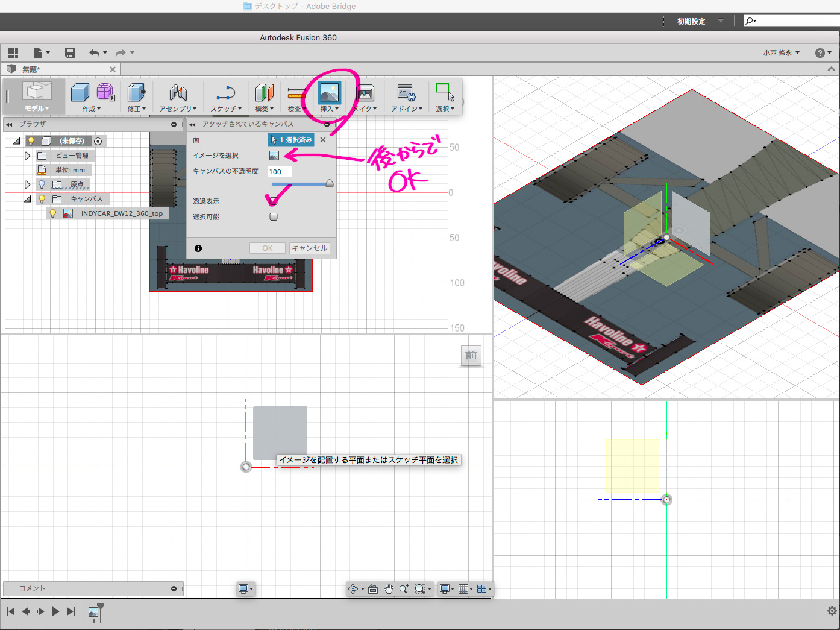The height and width of the screenshot is (630, 840).
Task: Open the 構築 menu
Action: [x=265, y=109]
